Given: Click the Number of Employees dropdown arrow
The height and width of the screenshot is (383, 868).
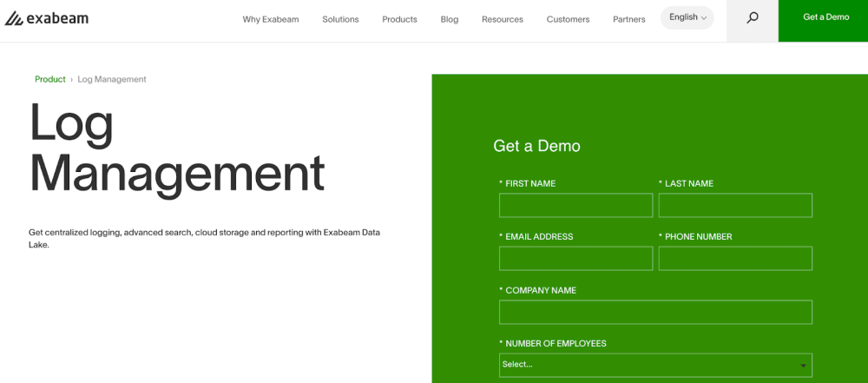Looking at the screenshot, I should pos(803,366).
